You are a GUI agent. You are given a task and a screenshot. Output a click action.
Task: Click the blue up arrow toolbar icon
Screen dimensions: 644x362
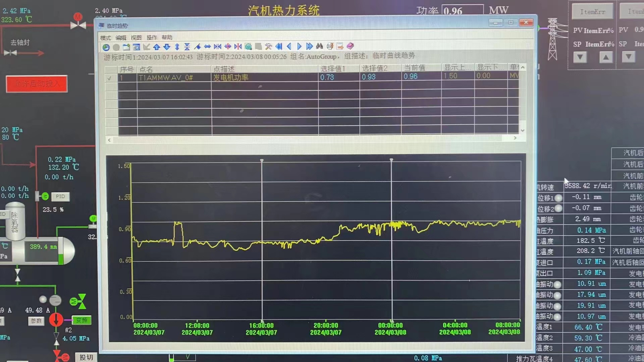click(157, 47)
